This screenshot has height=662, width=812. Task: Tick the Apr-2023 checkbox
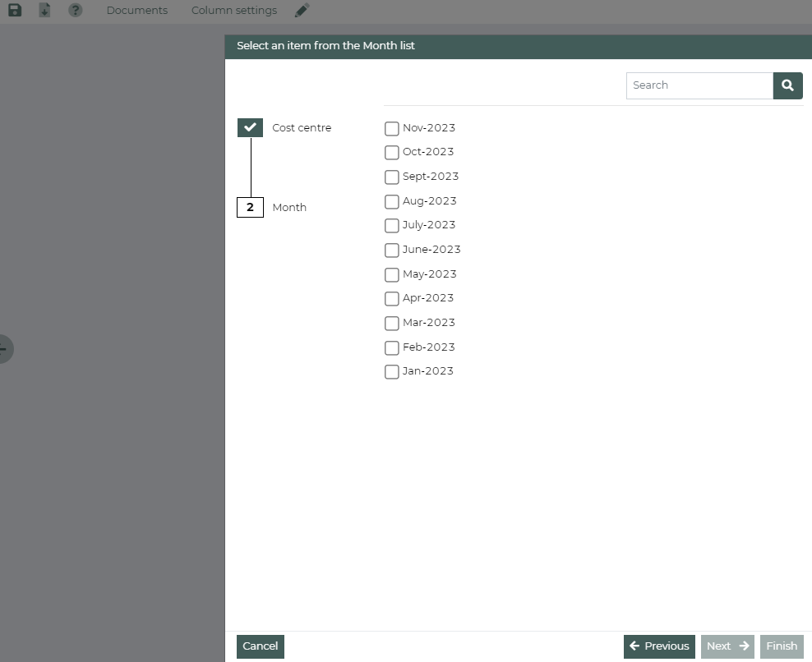tap(391, 299)
